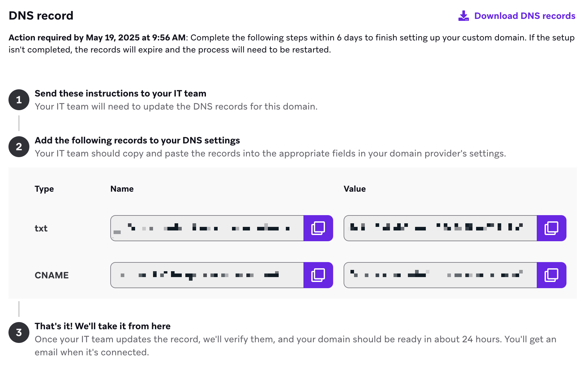This screenshot has width=588, height=369.
Task: Click the copy icon in the CNAME Value row
Action: [x=551, y=275]
